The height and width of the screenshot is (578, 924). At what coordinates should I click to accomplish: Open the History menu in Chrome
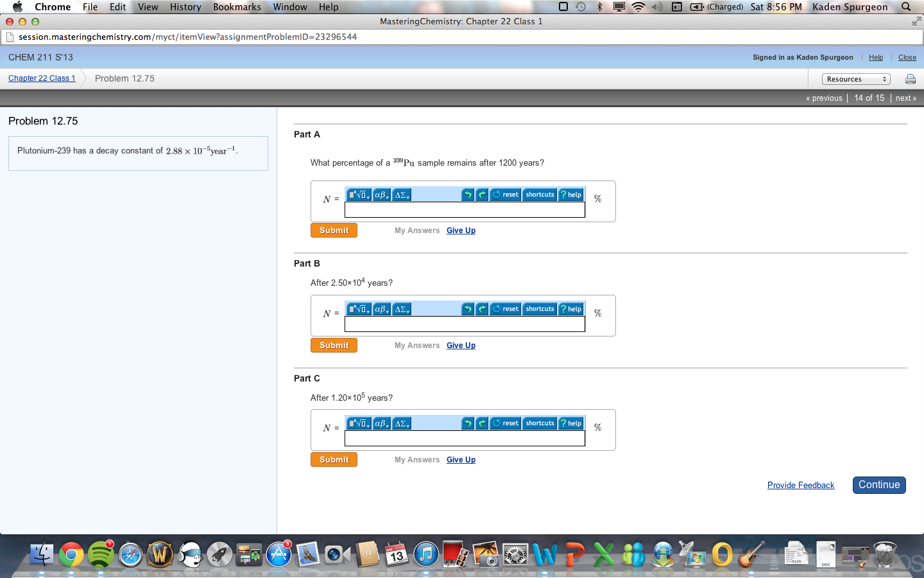[185, 7]
